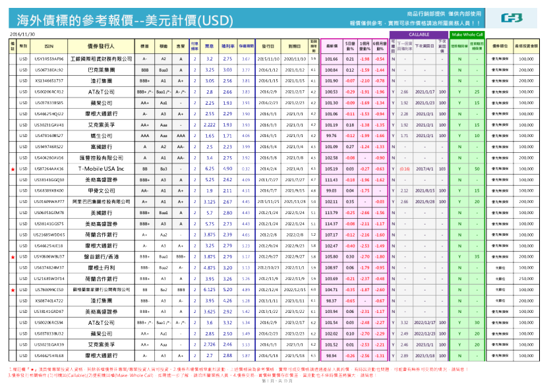Click next call date 2023/3/18

click(424, 356)
